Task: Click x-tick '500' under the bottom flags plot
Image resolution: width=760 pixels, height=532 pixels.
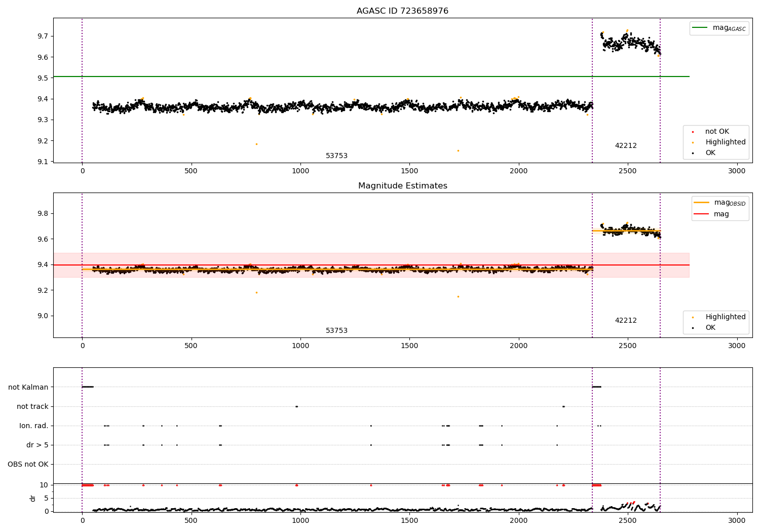Action: [191, 520]
